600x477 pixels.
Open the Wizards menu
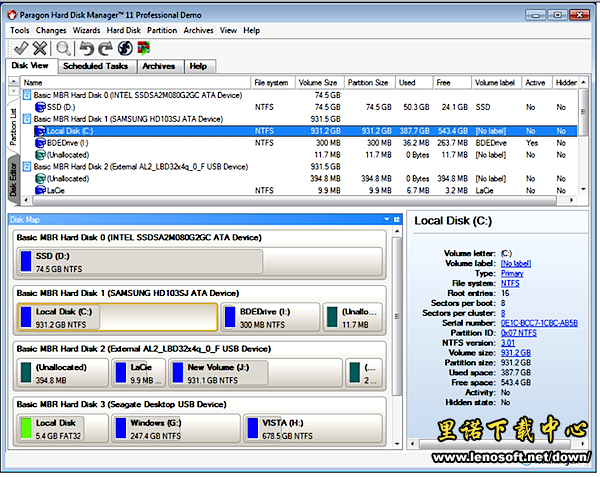tap(86, 31)
